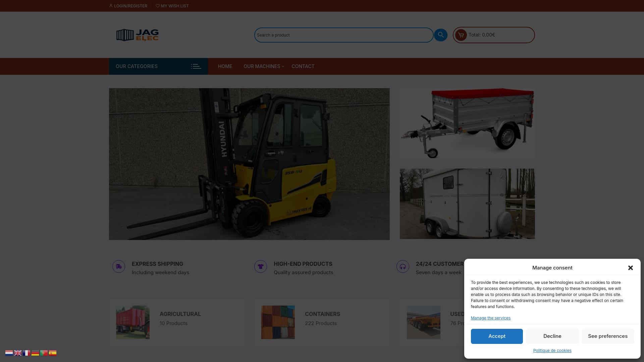Choose the French flag language
This screenshot has height=362, width=644.
click(x=26, y=353)
